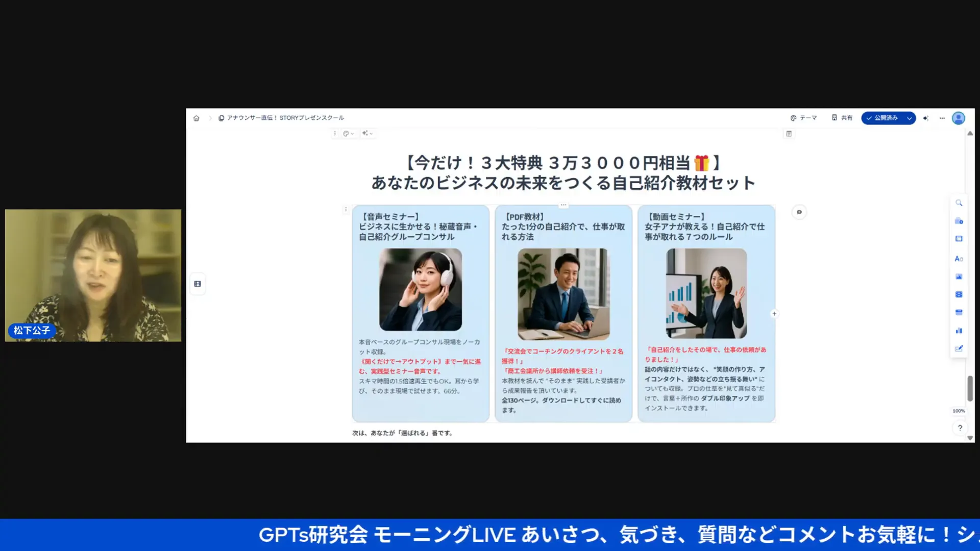Screen dimensions: 980x551
Task: Open the three-dot more options menu
Action: click(x=942, y=118)
